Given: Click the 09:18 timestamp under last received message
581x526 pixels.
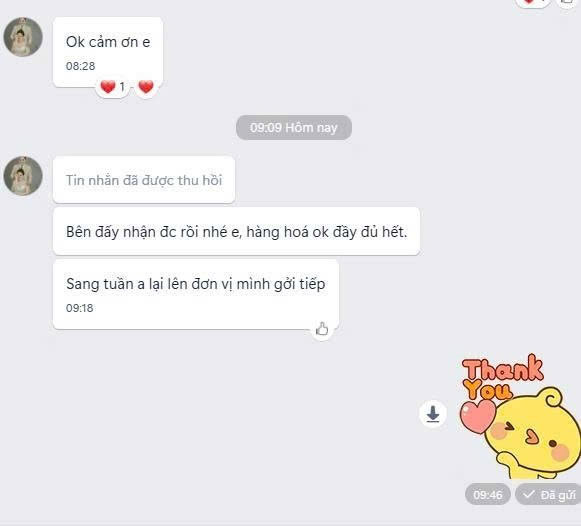Looking at the screenshot, I should tap(80, 308).
